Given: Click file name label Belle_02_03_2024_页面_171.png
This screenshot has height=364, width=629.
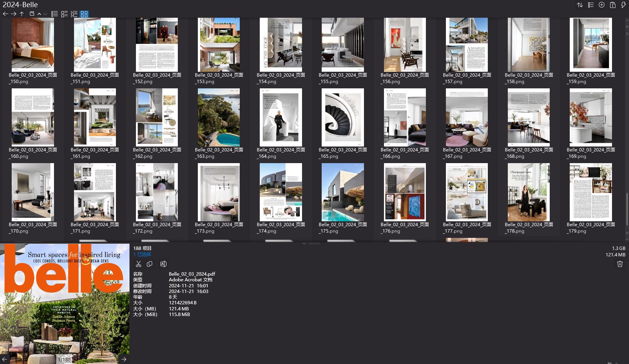Looking at the screenshot, I should click(95, 228).
